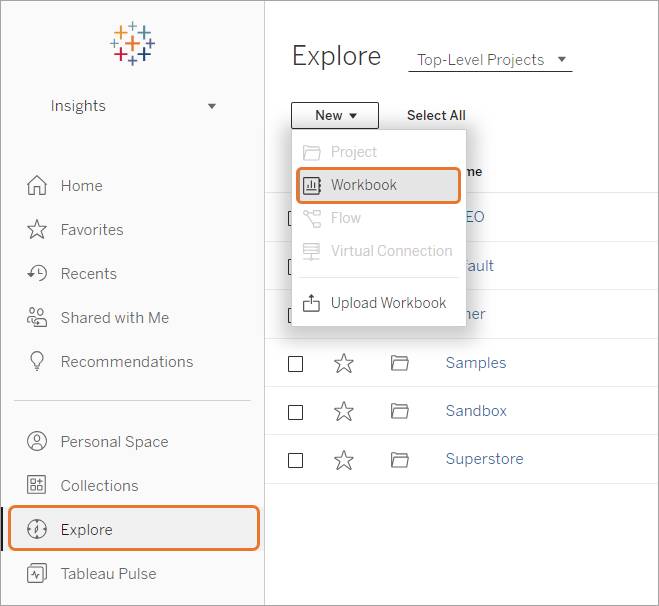Open the Top-Level Projects dropdown
This screenshot has width=659, height=606.
[490, 60]
